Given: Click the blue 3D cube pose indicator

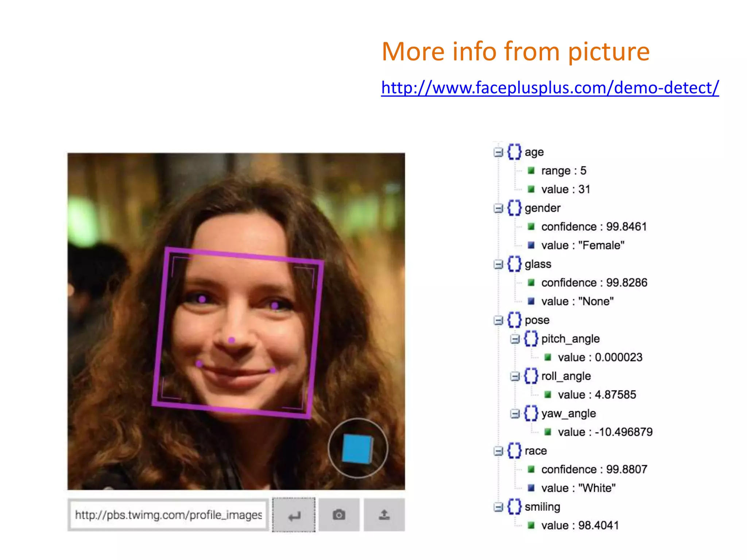Looking at the screenshot, I should [357, 448].
